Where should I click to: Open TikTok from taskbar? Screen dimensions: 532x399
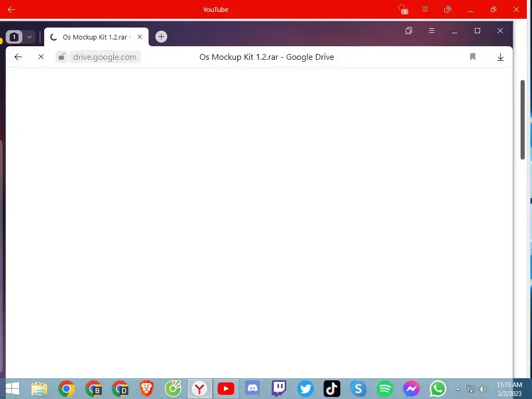[332, 389]
